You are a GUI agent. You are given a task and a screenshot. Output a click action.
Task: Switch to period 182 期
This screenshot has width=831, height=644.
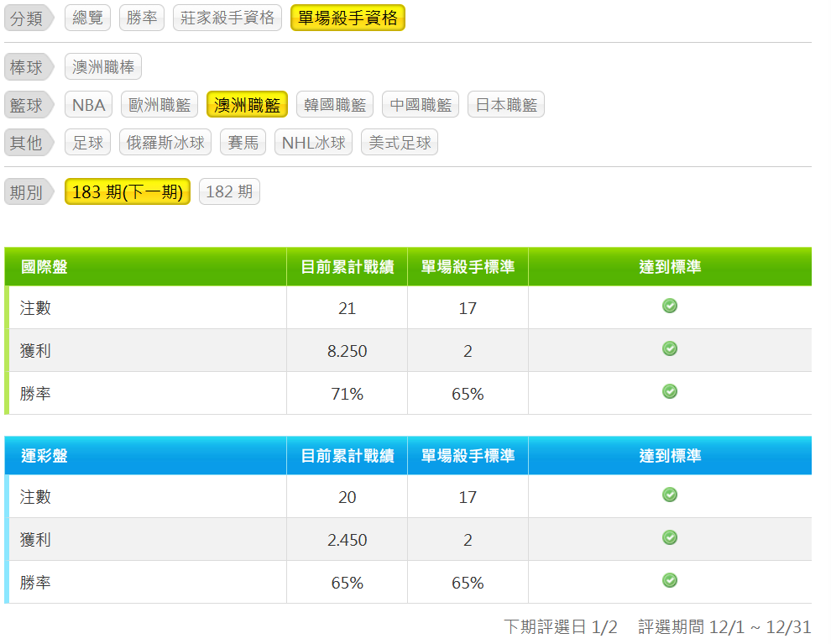tap(229, 191)
